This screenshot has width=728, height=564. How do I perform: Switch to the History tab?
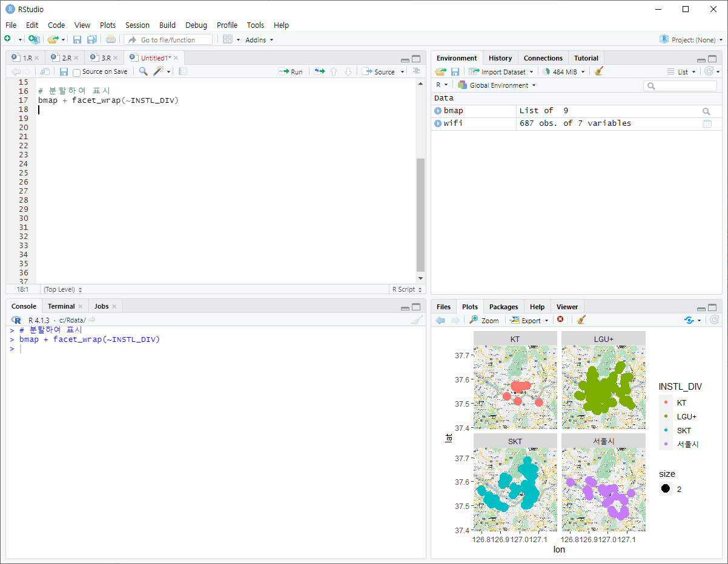click(500, 58)
